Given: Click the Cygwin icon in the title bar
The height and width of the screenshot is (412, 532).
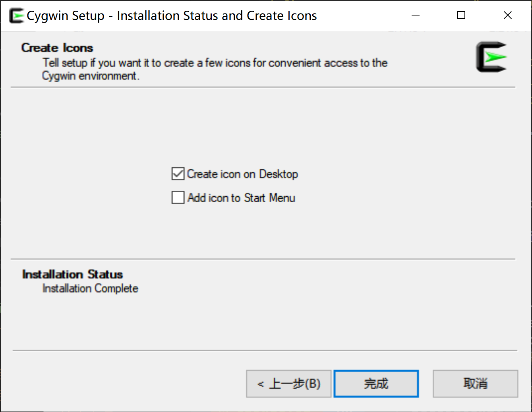Looking at the screenshot, I should [x=16, y=15].
